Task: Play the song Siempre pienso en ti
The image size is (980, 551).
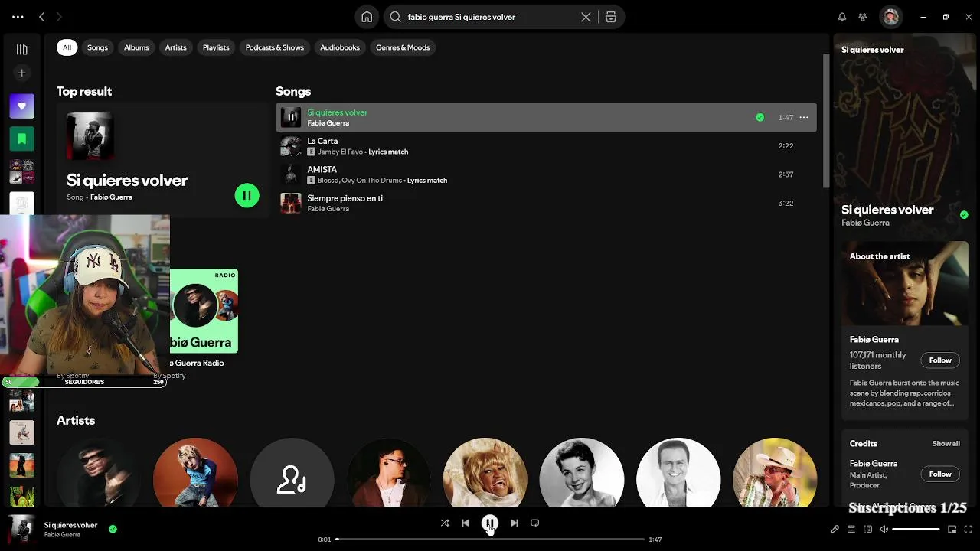Action: (x=546, y=203)
